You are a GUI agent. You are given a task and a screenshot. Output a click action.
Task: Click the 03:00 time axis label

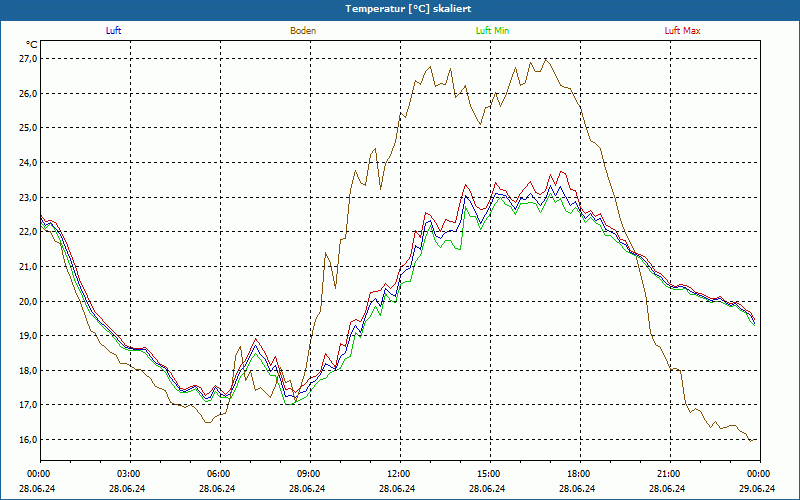[x=129, y=474]
